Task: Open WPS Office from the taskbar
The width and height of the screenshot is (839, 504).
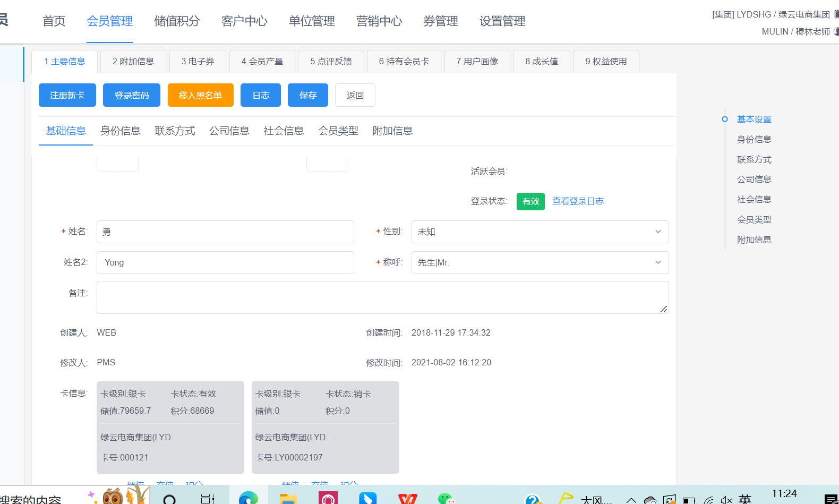Action: point(408,499)
